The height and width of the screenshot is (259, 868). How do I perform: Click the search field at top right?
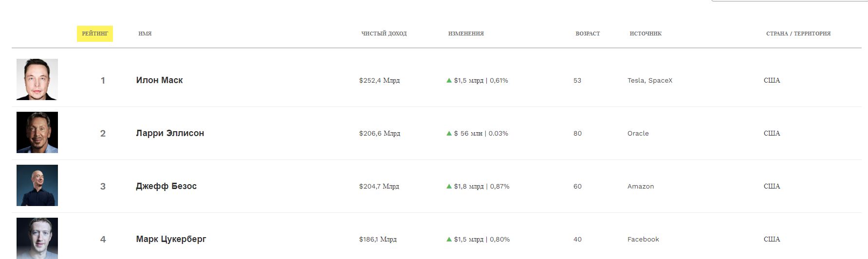pyautogui.click(x=790, y=0)
